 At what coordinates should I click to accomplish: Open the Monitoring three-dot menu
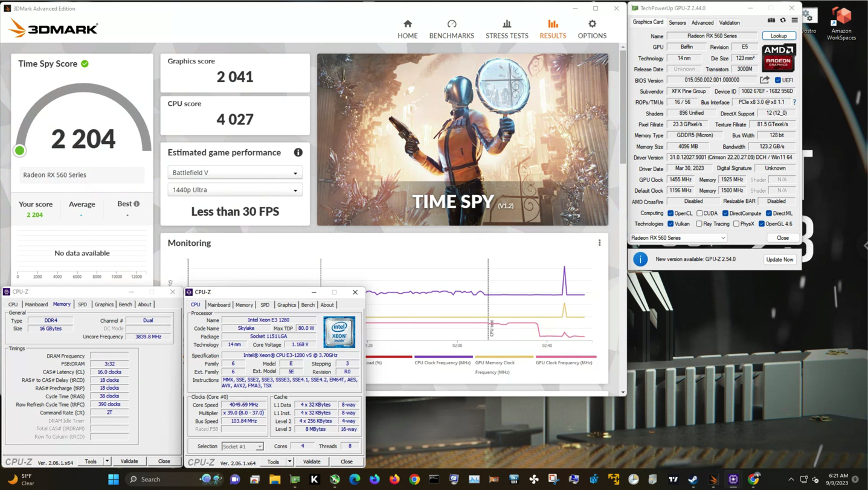pyautogui.click(x=599, y=243)
